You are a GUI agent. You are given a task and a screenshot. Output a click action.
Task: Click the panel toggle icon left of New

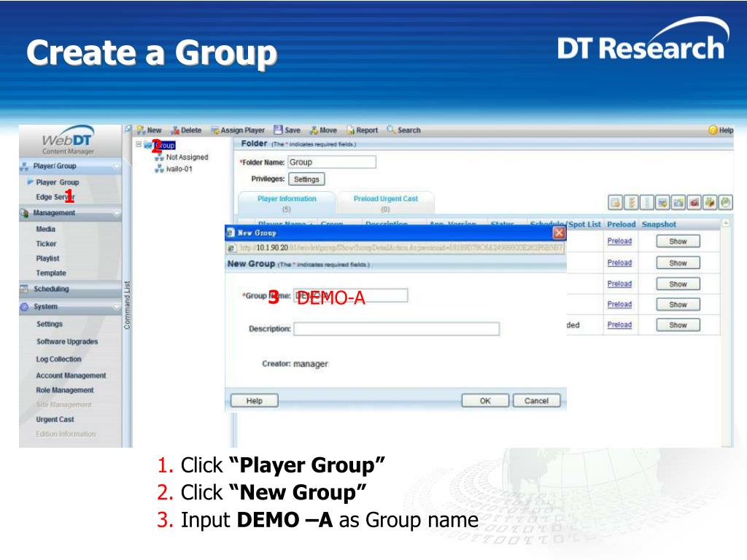pos(128,130)
